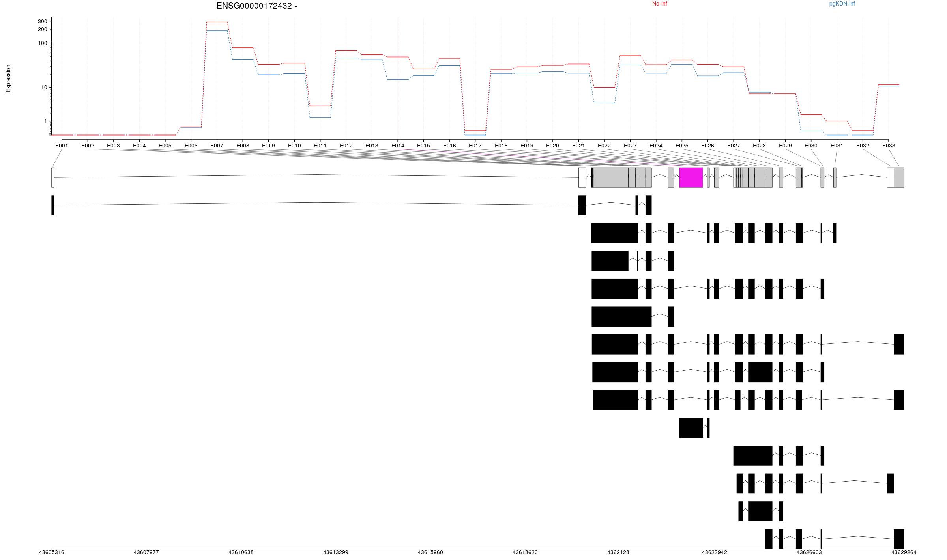Click exon label E033
Screen dimensions: 947x560
[x=889, y=146]
